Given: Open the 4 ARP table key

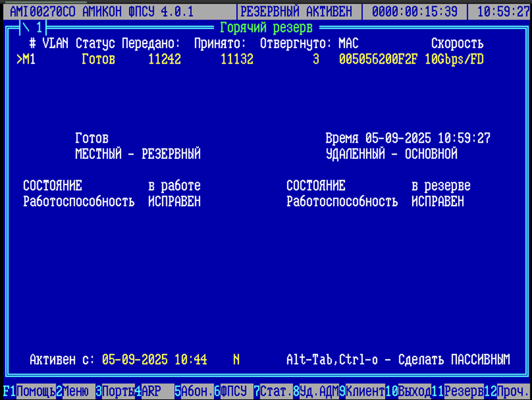Looking at the screenshot, I should [x=151, y=392].
